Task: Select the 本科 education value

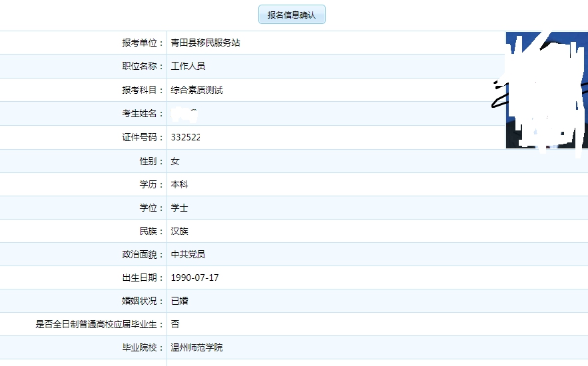Action: [x=179, y=184]
